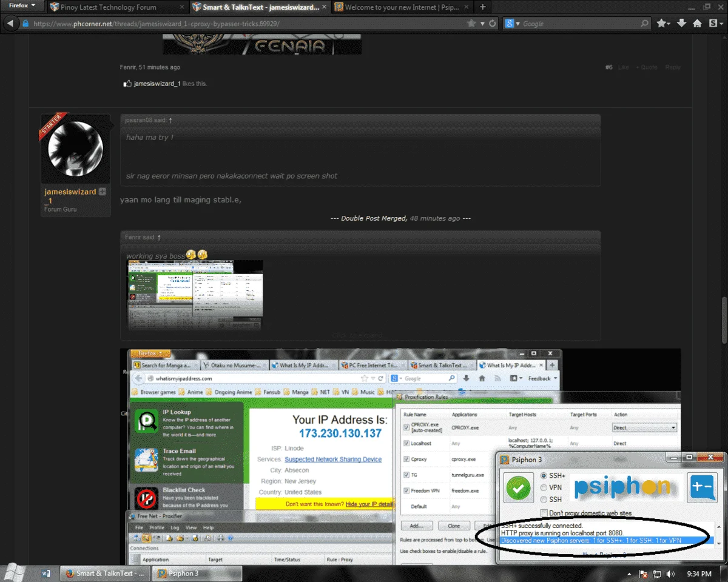Open the volume speaker tray icon

click(670, 574)
